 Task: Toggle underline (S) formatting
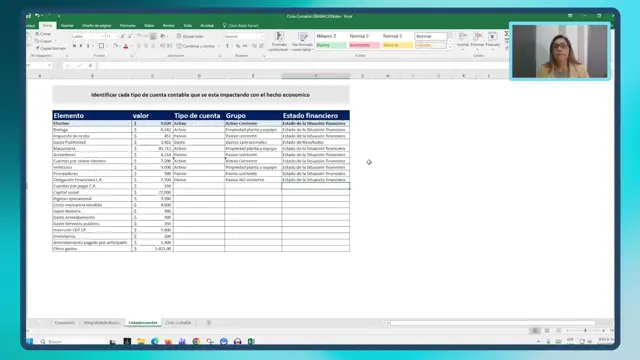tap(88, 46)
